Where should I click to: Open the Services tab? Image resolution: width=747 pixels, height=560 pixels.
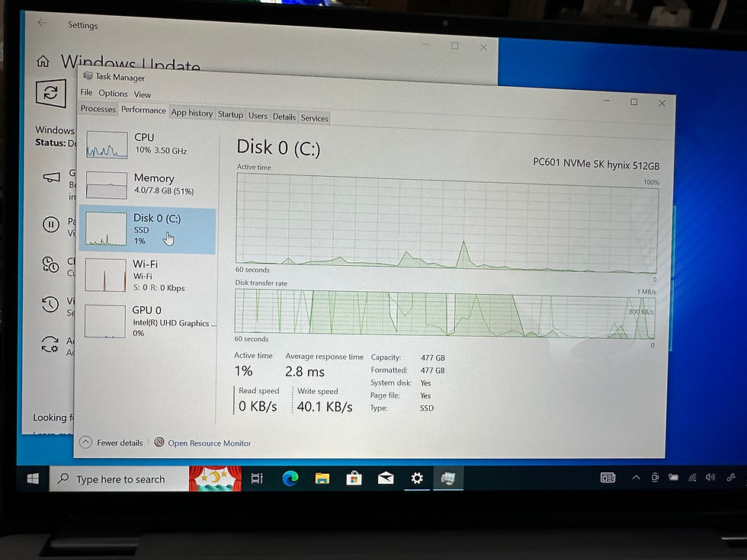[314, 118]
